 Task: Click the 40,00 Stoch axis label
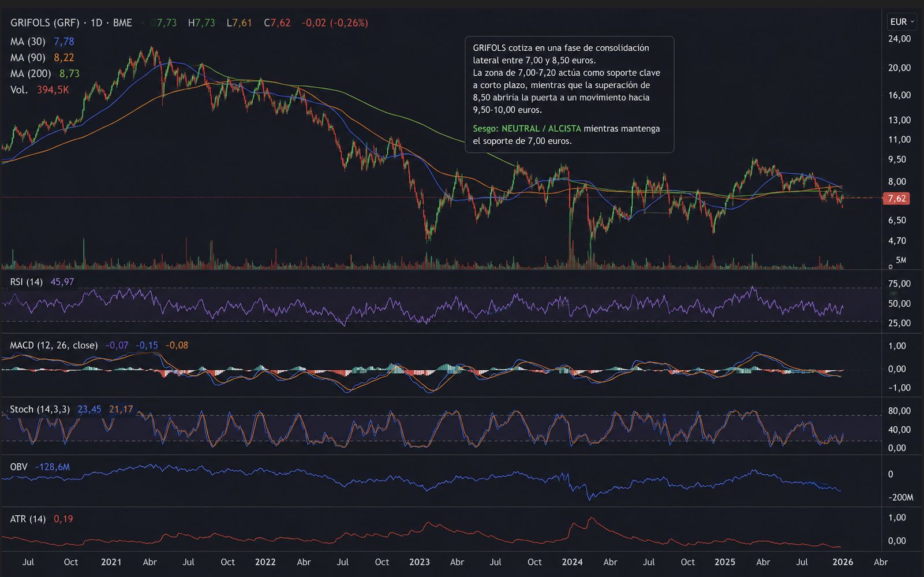coord(899,430)
